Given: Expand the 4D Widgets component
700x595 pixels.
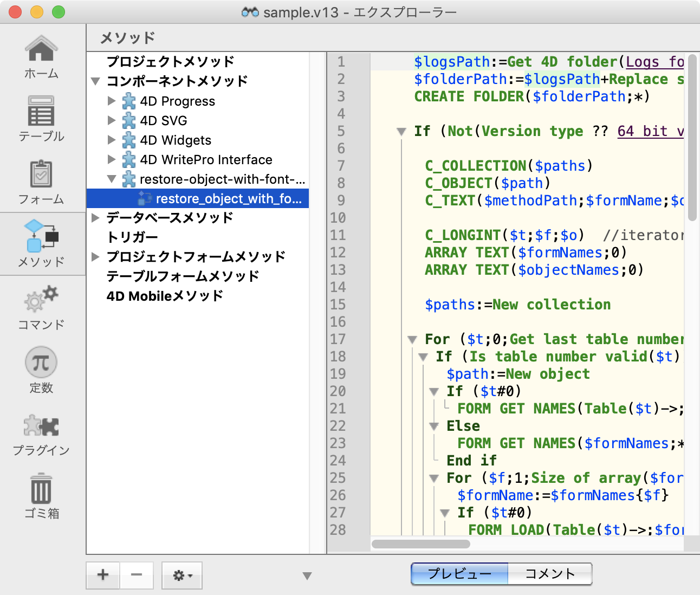Looking at the screenshot, I should coord(111,140).
